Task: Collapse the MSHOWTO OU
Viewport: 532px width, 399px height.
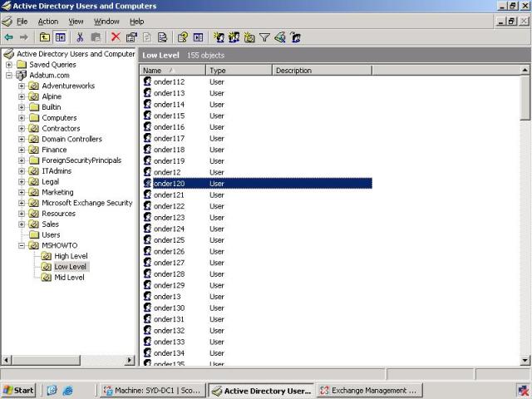Action: click(x=22, y=245)
